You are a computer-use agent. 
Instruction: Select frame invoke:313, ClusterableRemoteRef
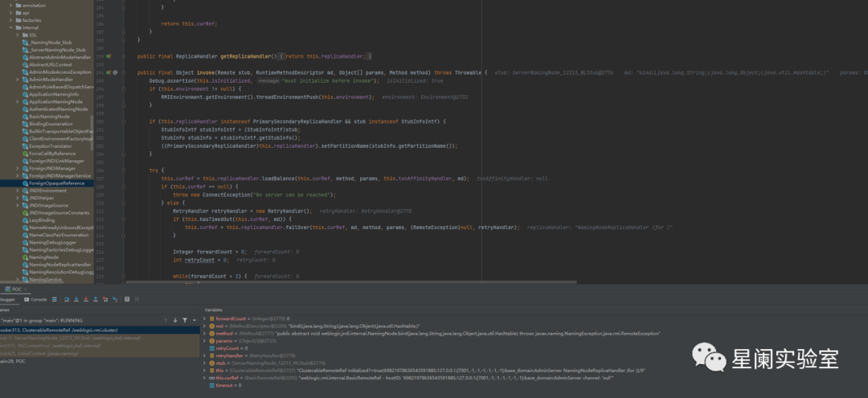coord(100,330)
